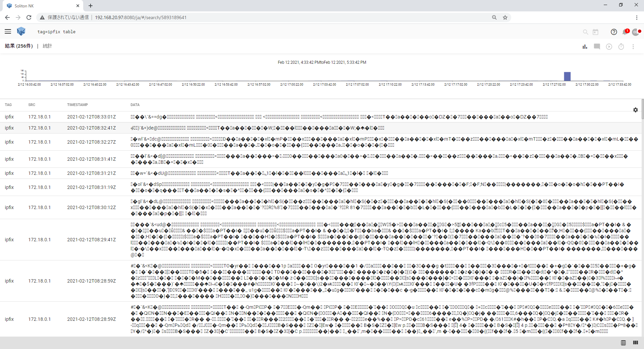644x349 pixels.
Task: Open the table column settings gear
Action: (x=636, y=110)
